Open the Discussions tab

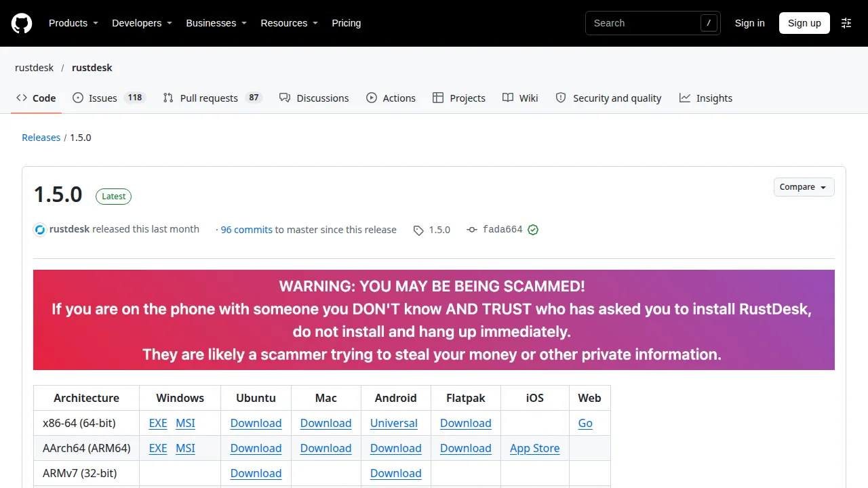click(x=314, y=98)
